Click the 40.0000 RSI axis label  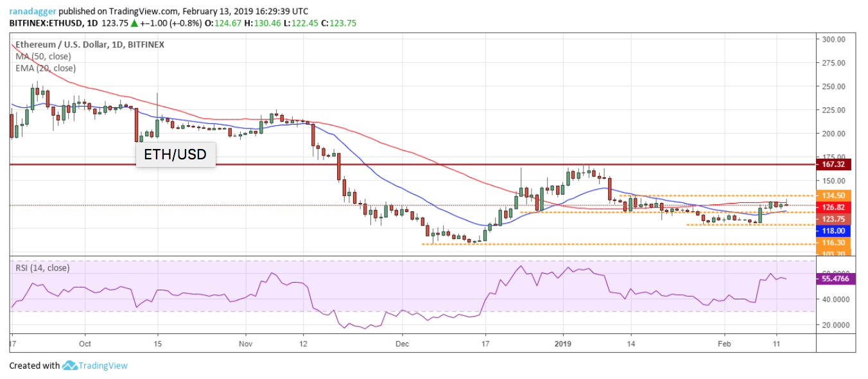pos(835,299)
